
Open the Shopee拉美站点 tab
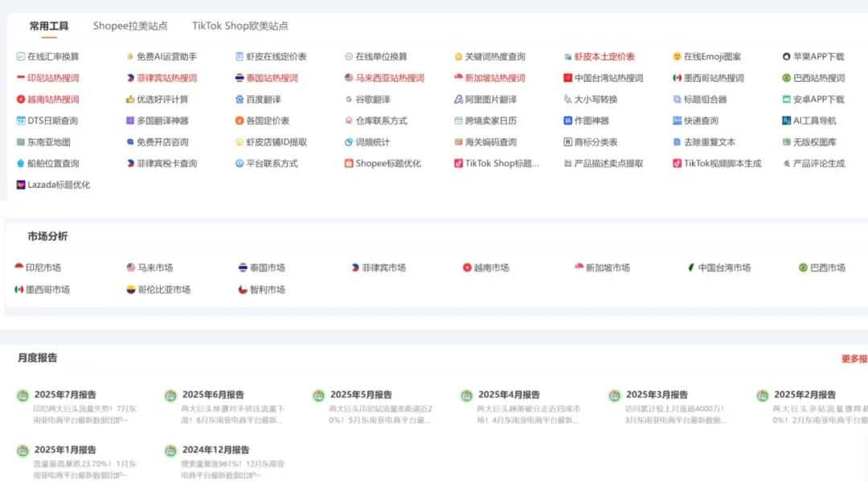point(130,26)
